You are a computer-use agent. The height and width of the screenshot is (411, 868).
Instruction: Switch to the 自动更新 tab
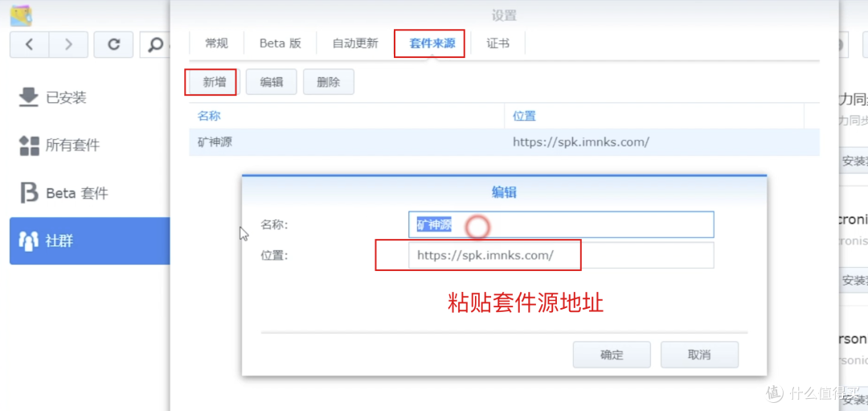coord(355,43)
